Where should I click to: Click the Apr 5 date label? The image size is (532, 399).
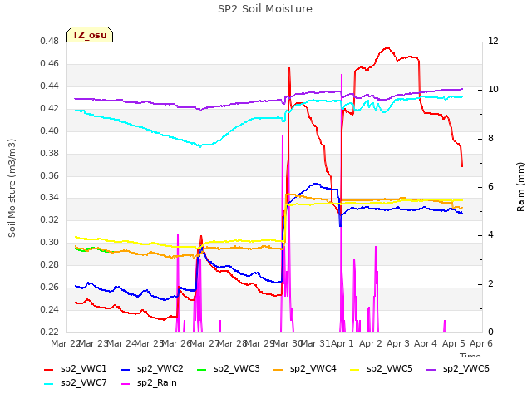click(x=454, y=344)
